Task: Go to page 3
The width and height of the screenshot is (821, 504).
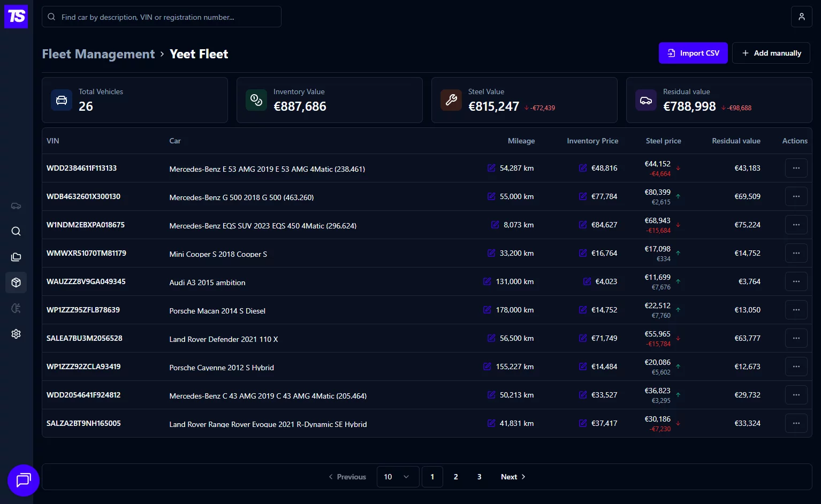Action: point(480,477)
